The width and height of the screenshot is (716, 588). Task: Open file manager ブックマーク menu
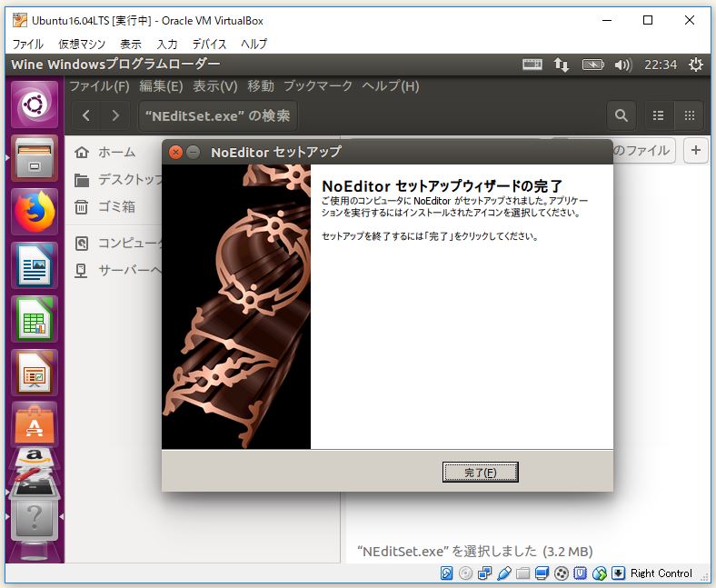point(318,86)
